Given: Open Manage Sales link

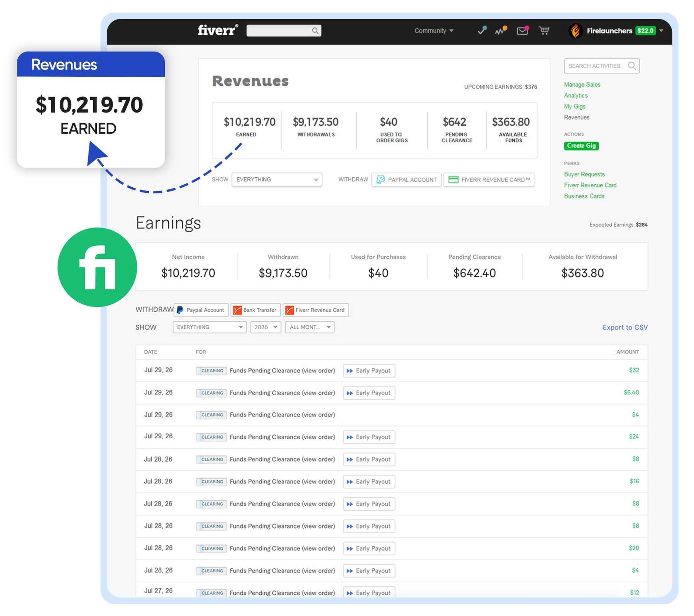Looking at the screenshot, I should point(582,85).
